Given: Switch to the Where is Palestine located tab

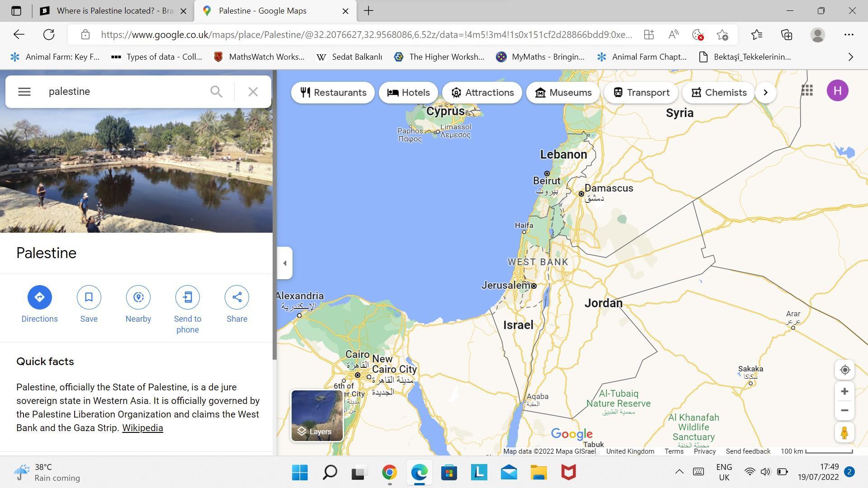Looking at the screenshot, I should tap(113, 11).
